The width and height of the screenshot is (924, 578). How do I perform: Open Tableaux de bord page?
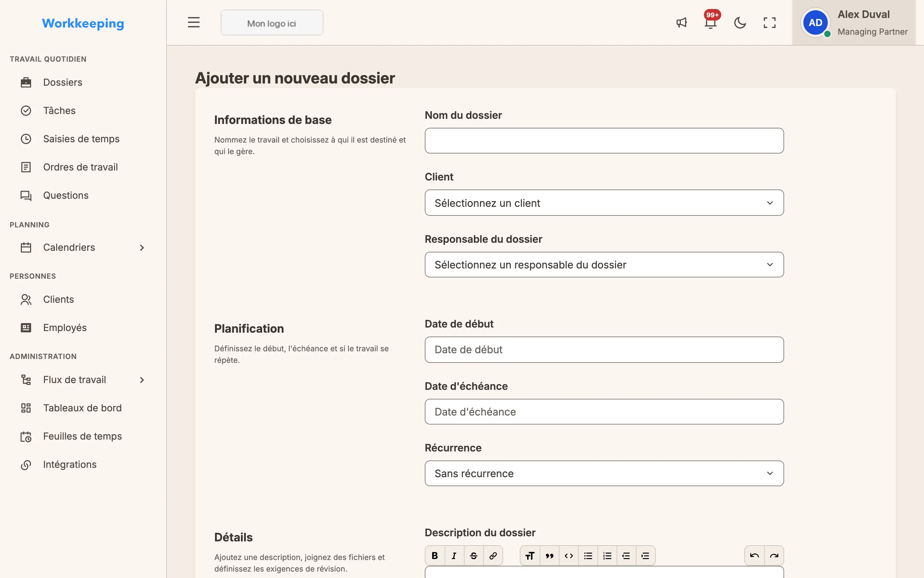point(83,408)
